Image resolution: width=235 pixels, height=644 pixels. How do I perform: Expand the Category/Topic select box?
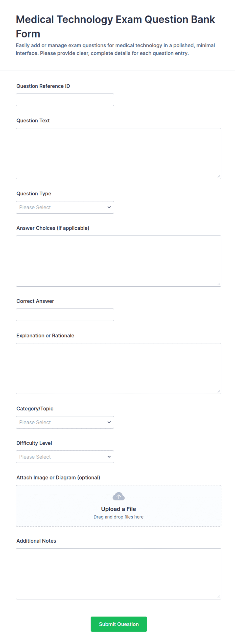pyautogui.click(x=65, y=422)
